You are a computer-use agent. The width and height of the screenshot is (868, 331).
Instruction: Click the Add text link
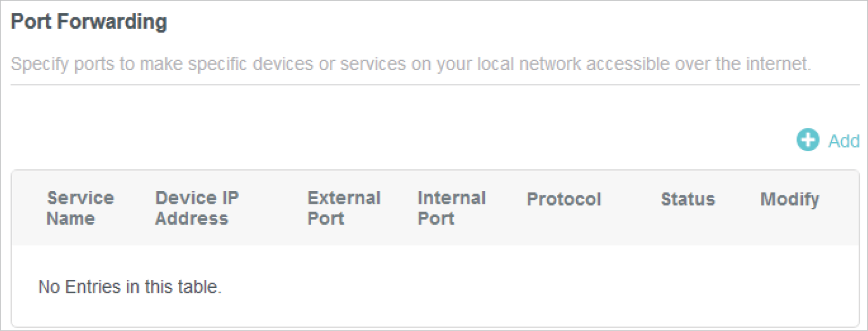click(x=844, y=142)
